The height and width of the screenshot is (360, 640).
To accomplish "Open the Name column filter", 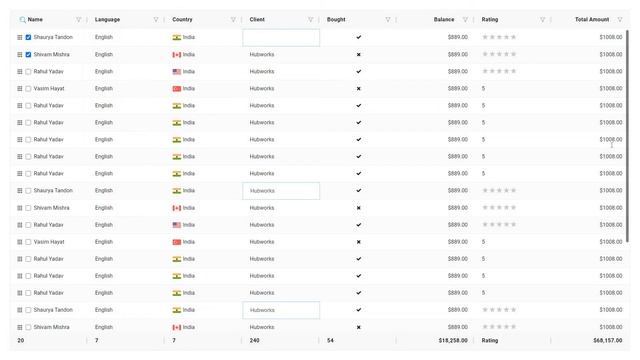I will coord(78,20).
